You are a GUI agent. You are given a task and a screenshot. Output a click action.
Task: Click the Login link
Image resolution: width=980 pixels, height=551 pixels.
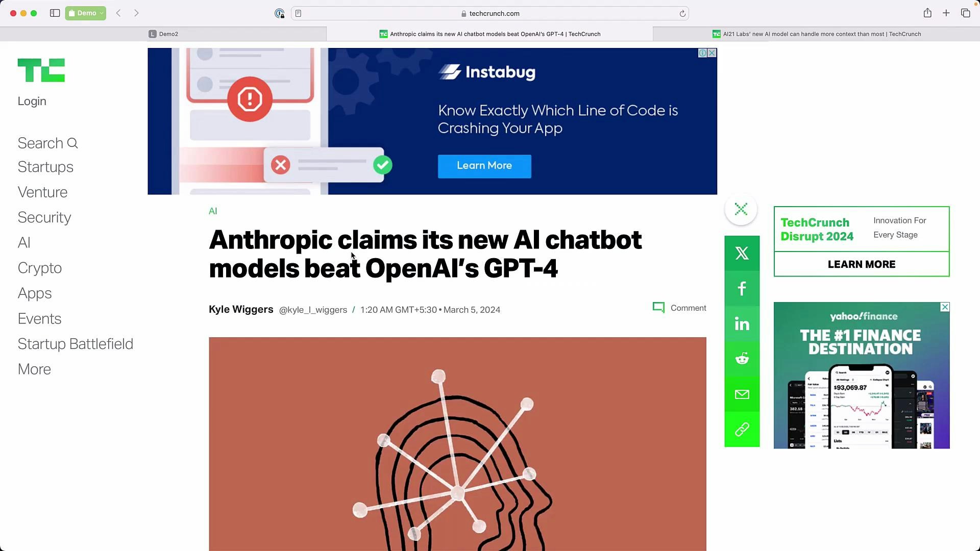point(32,101)
